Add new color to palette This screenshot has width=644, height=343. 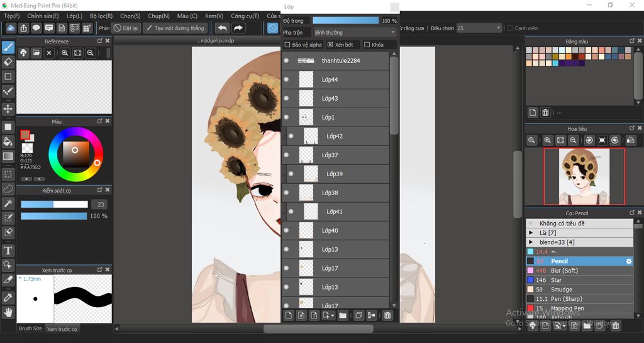[533, 112]
